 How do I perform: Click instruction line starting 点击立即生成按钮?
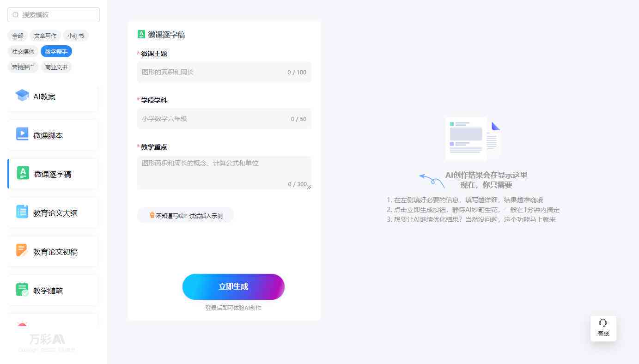[x=473, y=210]
